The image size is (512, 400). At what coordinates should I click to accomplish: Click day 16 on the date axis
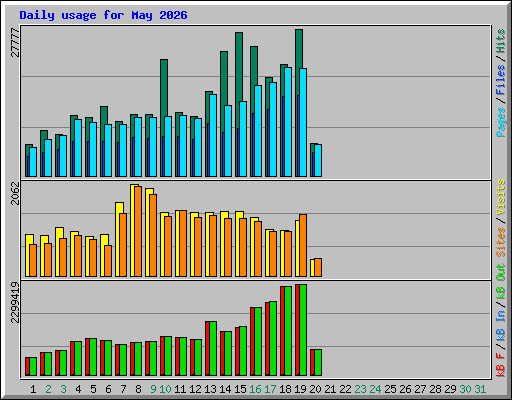[x=255, y=389]
